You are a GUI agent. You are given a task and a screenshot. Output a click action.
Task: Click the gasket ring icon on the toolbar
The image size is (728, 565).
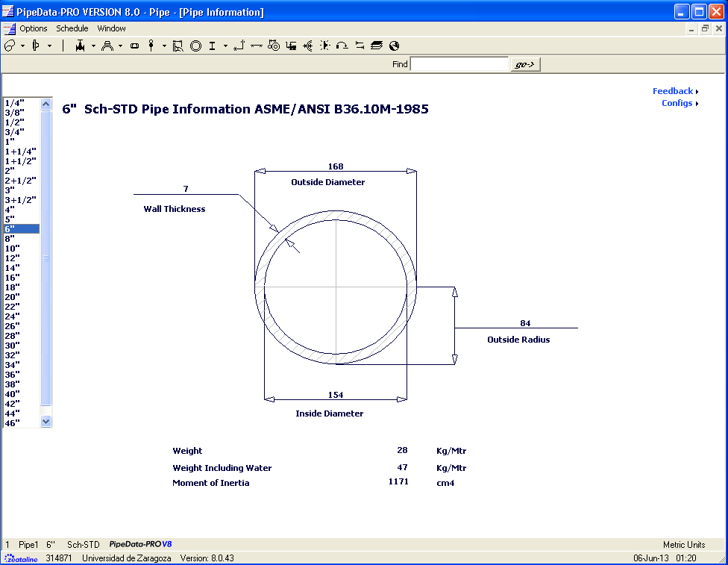pos(194,46)
